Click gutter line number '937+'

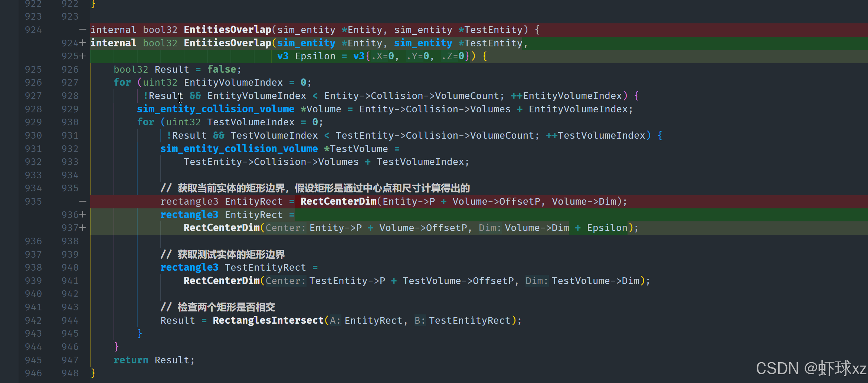coord(74,228)
